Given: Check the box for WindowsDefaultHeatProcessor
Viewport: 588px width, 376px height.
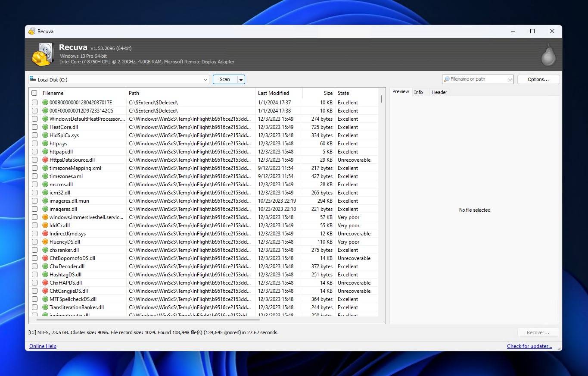Looking at the screenshot, I should [x=34, y=119].
